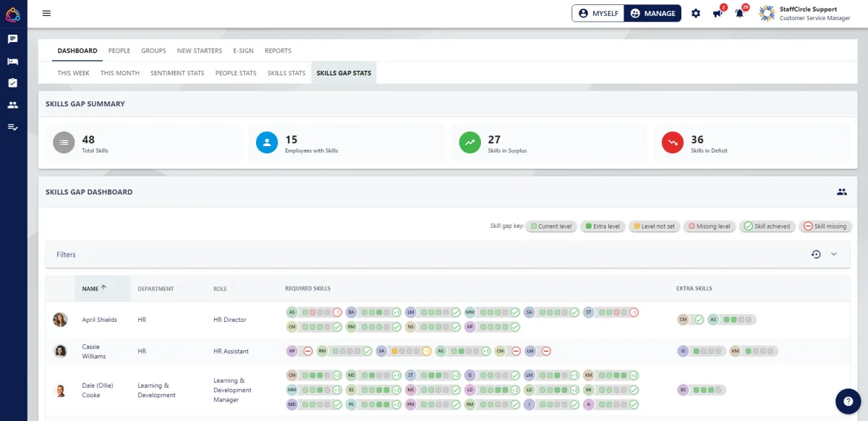868x421 pixels.
Task: Click the Role column header
Action: click(220, 289)
